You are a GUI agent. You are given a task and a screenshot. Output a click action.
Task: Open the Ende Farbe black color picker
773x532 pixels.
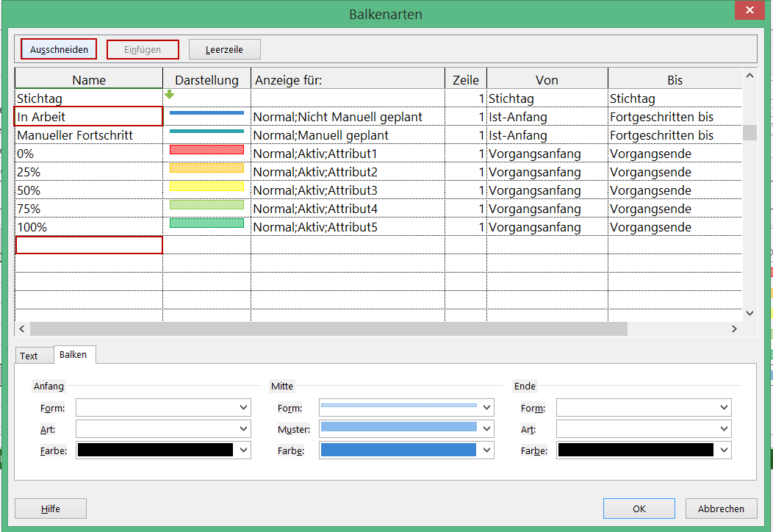pos(644,450)
